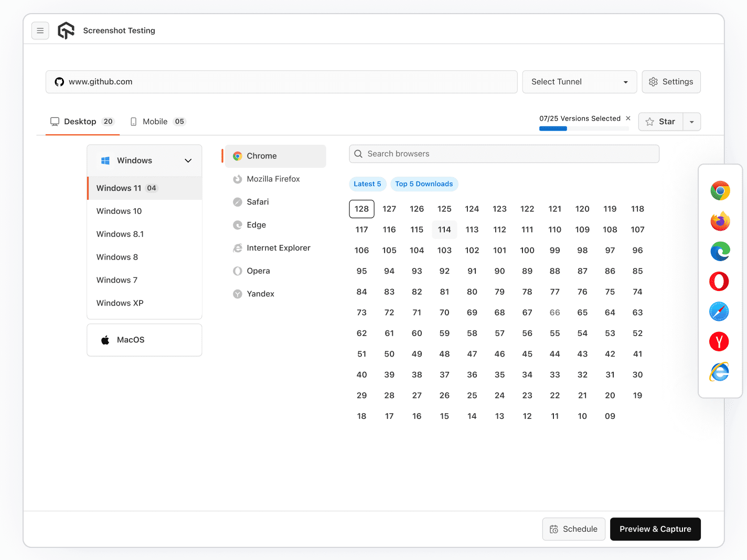Click the Opera icon in the floating sidebar
The width and height of the screenshot is (747, 560).
[x=719, y=282]
